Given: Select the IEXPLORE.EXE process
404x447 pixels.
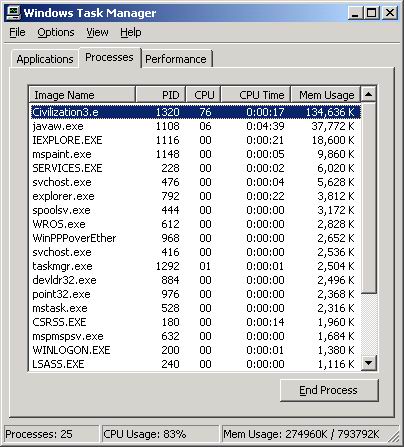Looking at the screenshot, I should [196, 140].
